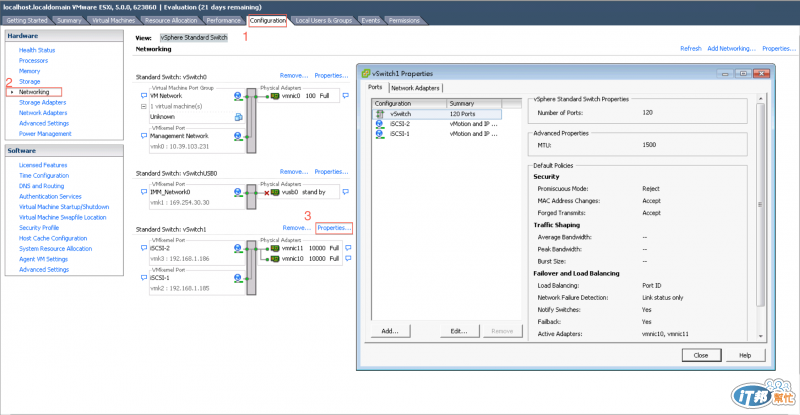Viewport: 800px width, 415px height.
Task: Select iSCSI-1 row in Configuration list
Action: [437, 134]
